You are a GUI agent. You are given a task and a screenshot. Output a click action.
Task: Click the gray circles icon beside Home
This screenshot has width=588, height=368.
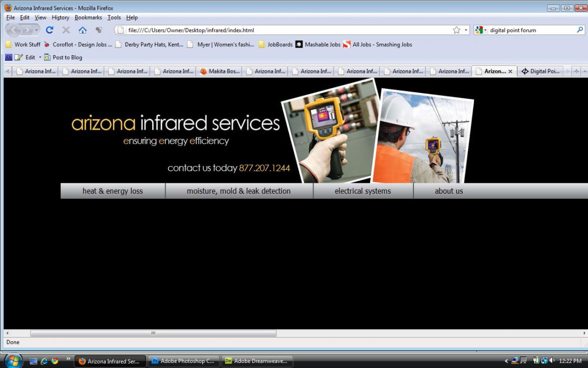coord(99,30)
